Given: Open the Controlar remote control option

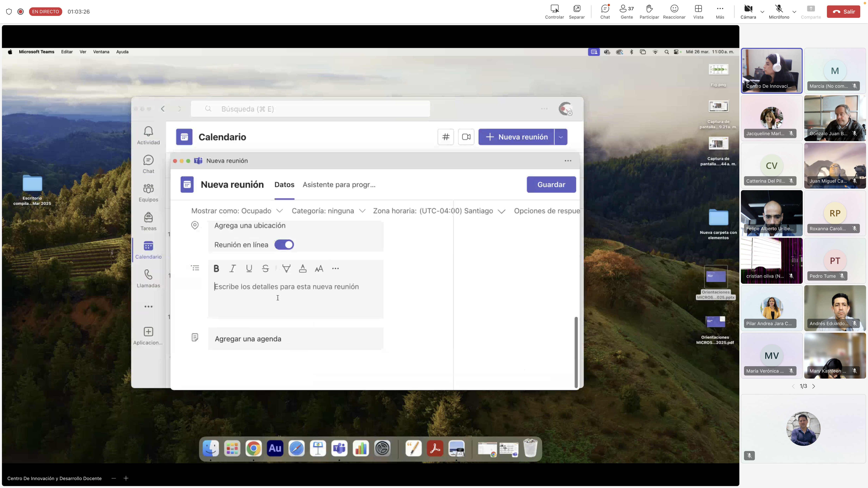Looking at the screenshot, I should 554,12.
